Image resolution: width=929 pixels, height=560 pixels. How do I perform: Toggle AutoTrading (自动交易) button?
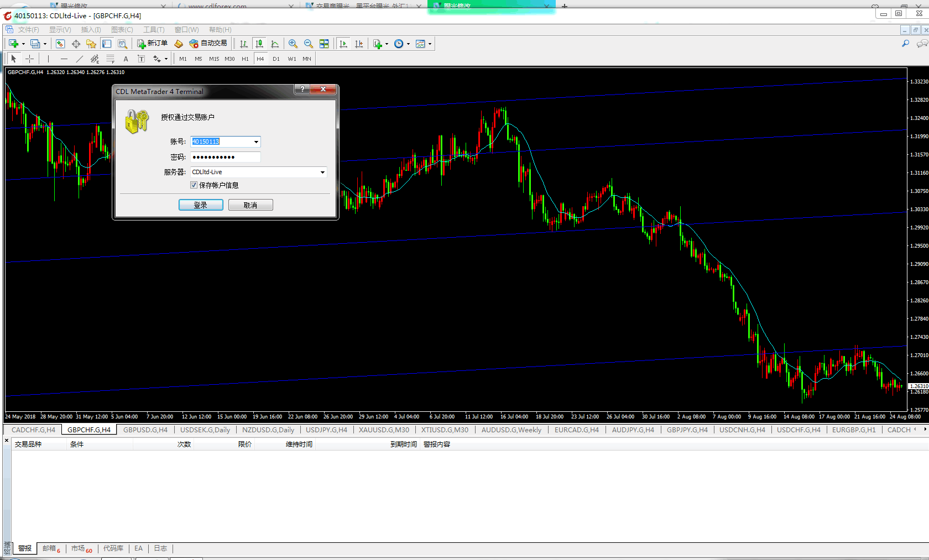208,44
